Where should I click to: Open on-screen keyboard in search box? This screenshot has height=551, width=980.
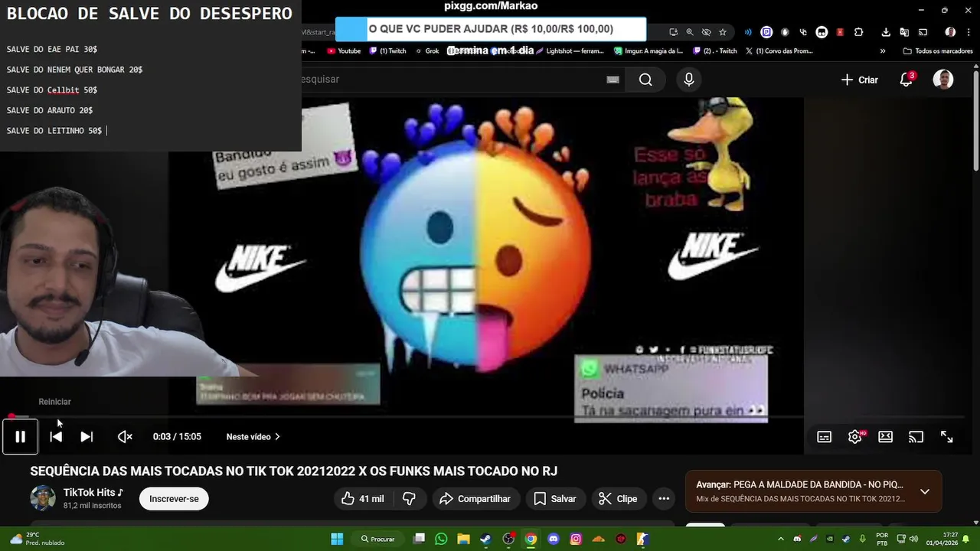tap(612, 80)
